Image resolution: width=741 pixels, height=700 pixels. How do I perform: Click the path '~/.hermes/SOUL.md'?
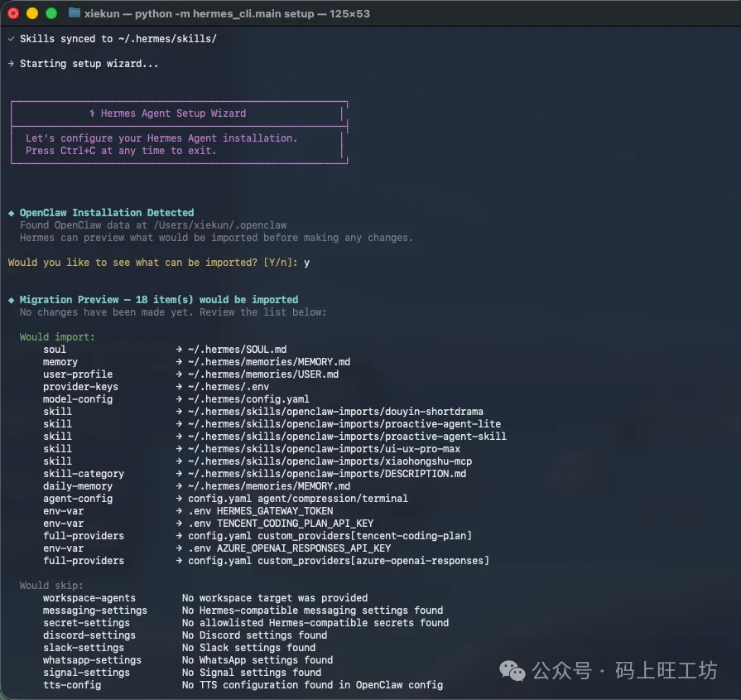[x=238, y=350]
